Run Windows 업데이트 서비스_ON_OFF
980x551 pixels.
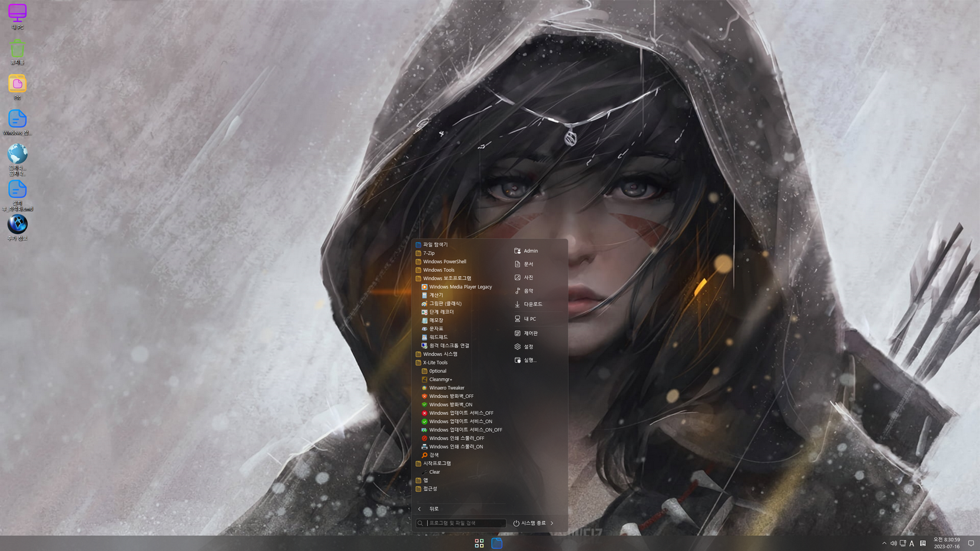coord(462,430)
